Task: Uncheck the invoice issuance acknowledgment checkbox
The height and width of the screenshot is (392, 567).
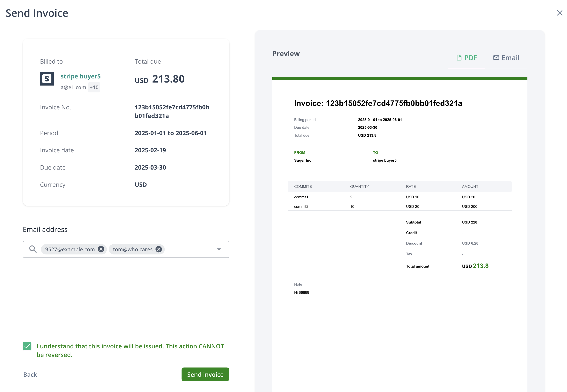Action: click(x=27, y=346)
